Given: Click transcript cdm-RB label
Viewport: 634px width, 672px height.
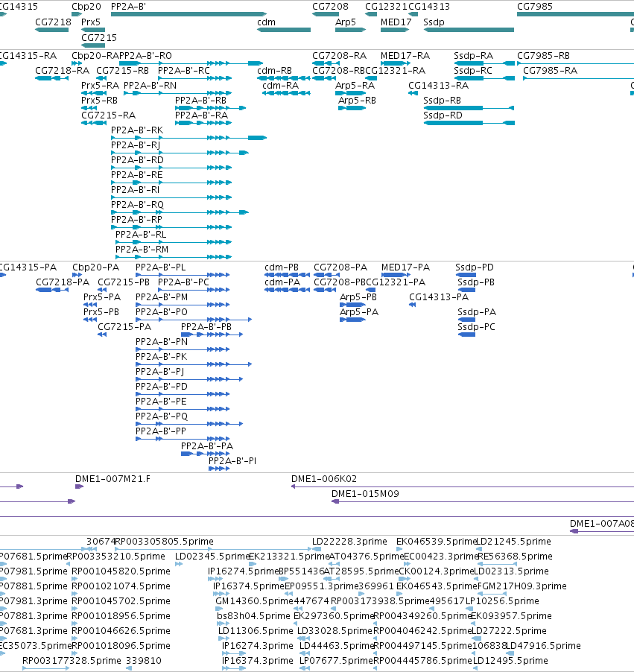Looking at the screenshot, I should (274, 70).
